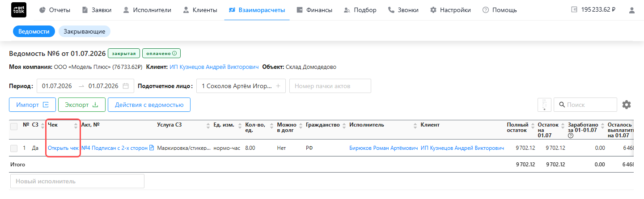The height and width of the screenshot is (199, 644).
Task: Click the period end date field
Action: point(103,86)
